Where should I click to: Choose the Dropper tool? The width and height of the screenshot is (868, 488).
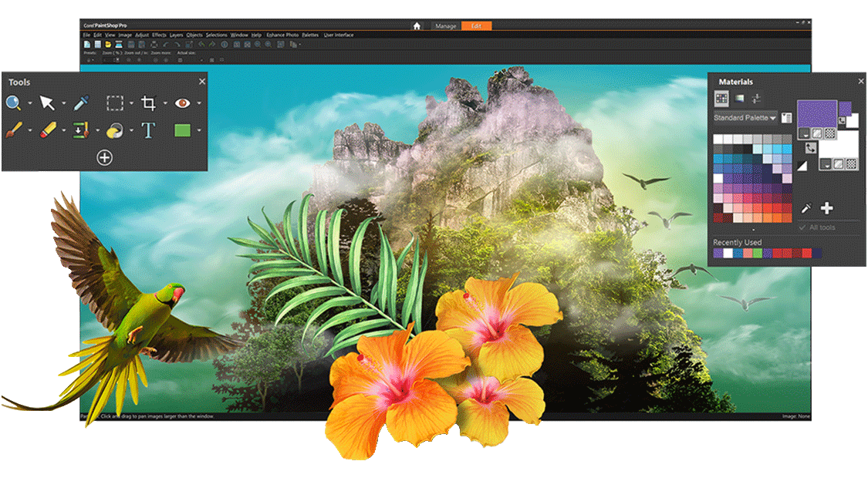tap(79, 103)
